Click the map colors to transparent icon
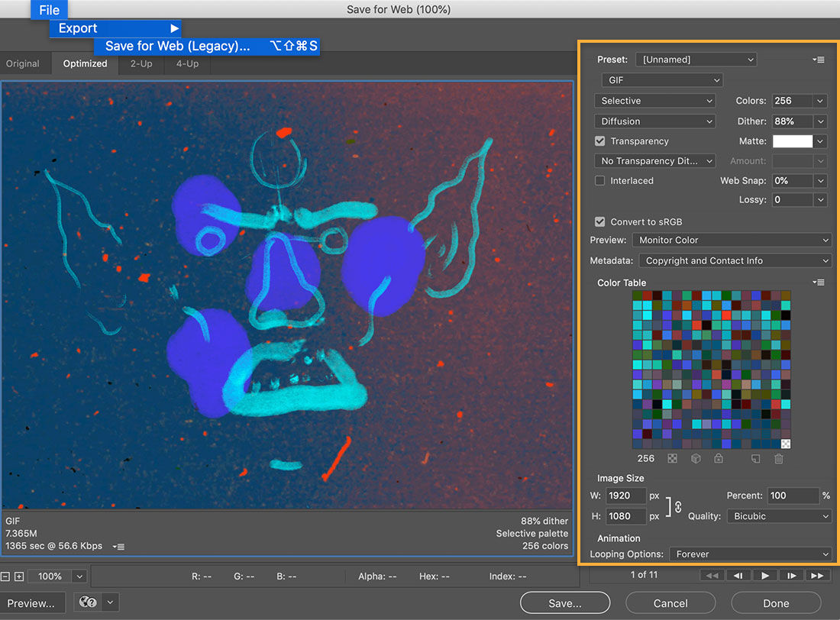The image size is (840, 620). (672, 459)
